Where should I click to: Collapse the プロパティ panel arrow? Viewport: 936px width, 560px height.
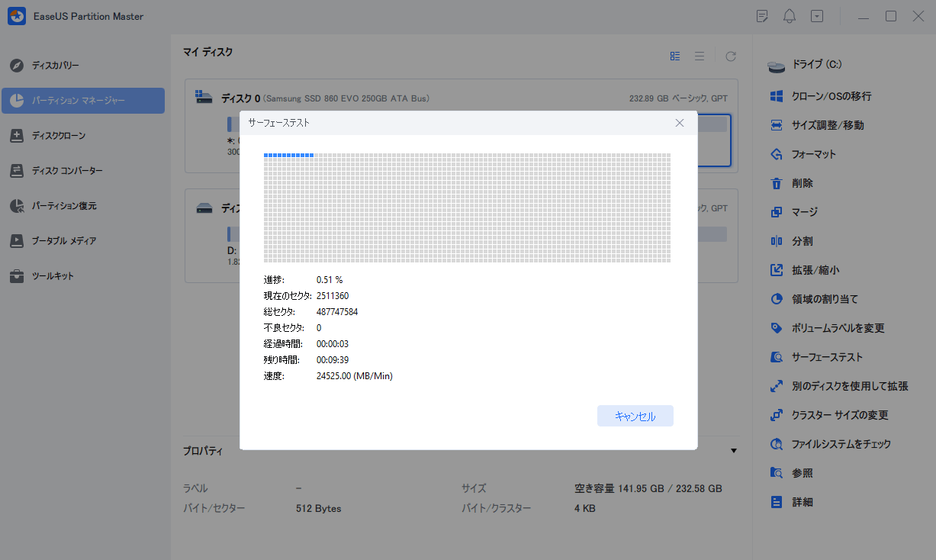pos(734,451)
